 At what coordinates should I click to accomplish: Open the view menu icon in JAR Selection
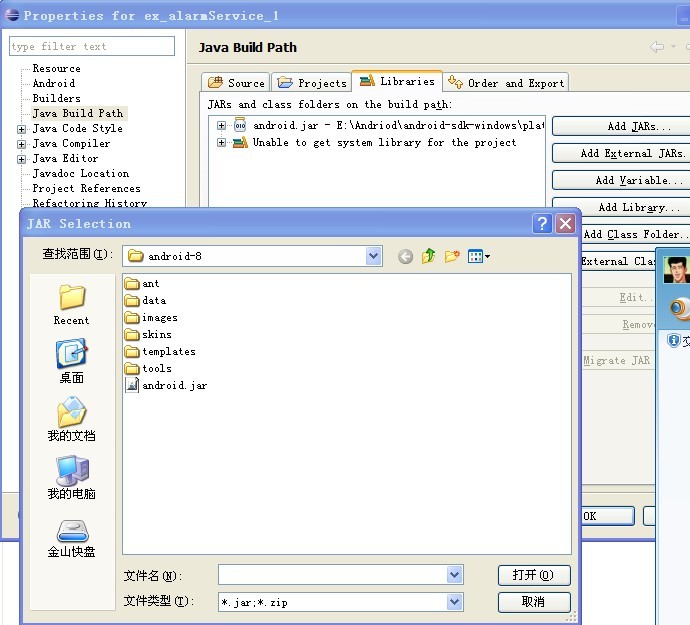(x=479, y=256)
